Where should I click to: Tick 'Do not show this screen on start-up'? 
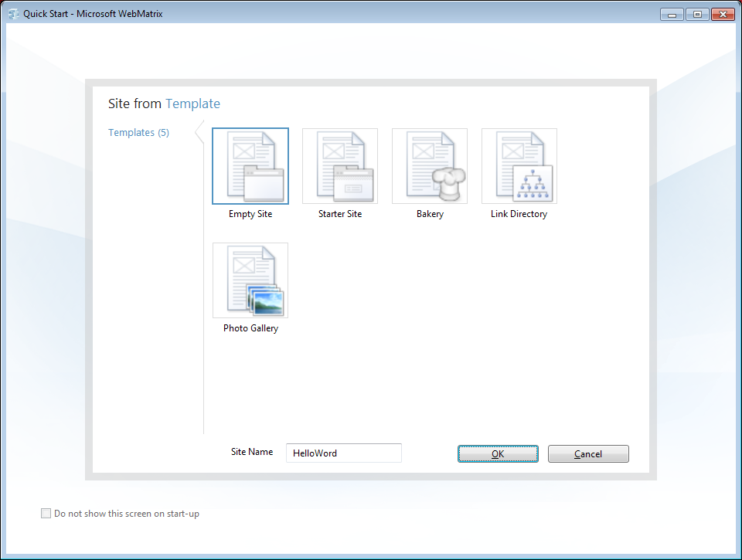(x=46, y=513)
